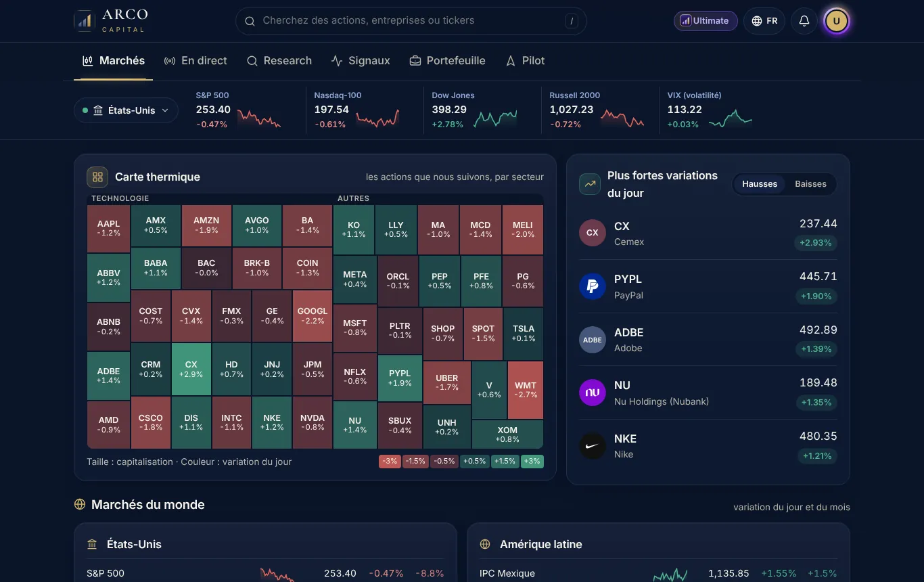Screen dimensions: 924x582
Task: Focus the stock search field
Action: pyautogui.click(x=411, y=21)
